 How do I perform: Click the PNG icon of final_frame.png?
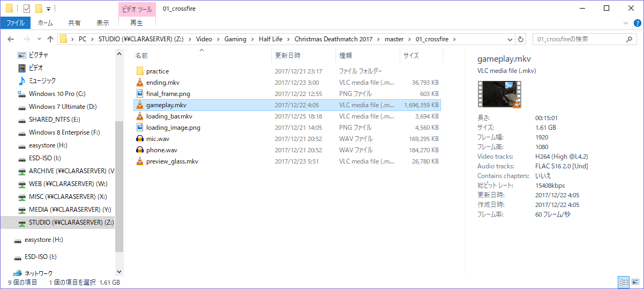[x=140, y=94]
